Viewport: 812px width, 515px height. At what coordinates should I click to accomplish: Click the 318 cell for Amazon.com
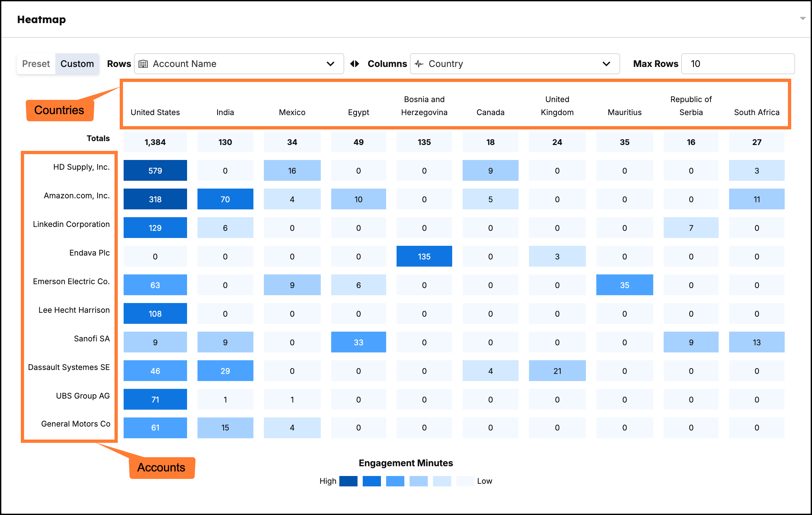155,199
